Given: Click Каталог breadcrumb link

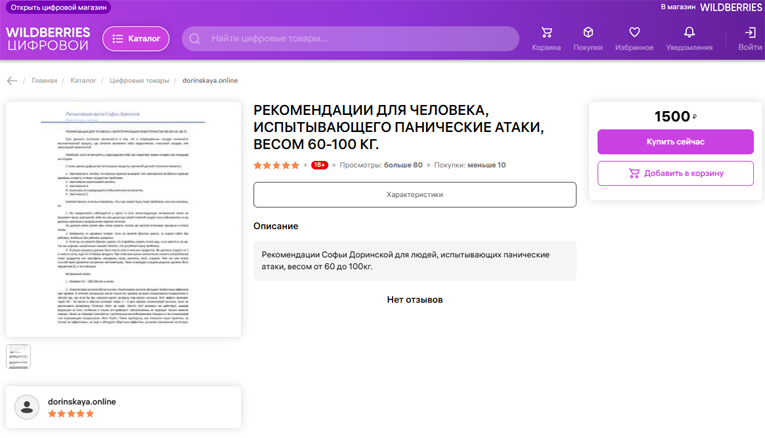Looking at the screenshot, I should tap(83, 80).
